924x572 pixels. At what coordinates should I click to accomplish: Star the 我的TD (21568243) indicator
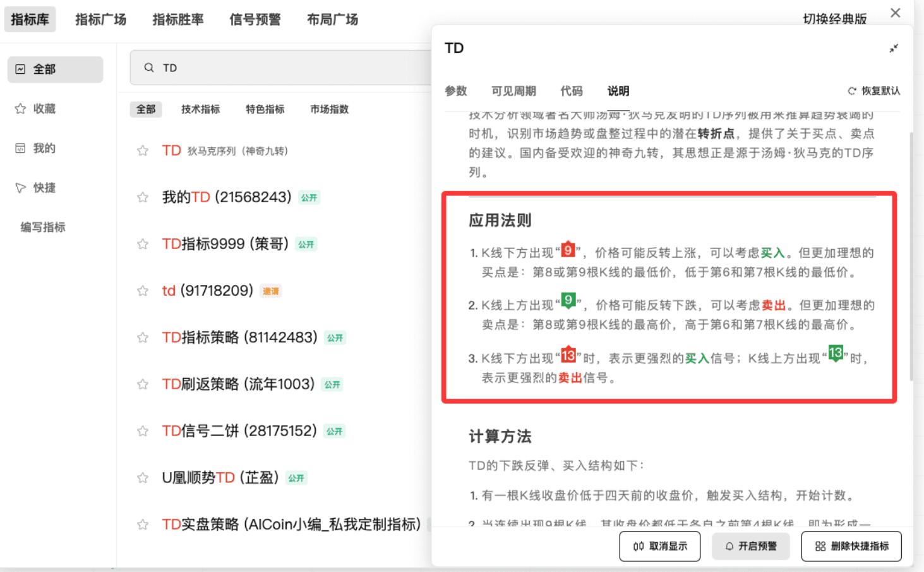coord(142,197)
